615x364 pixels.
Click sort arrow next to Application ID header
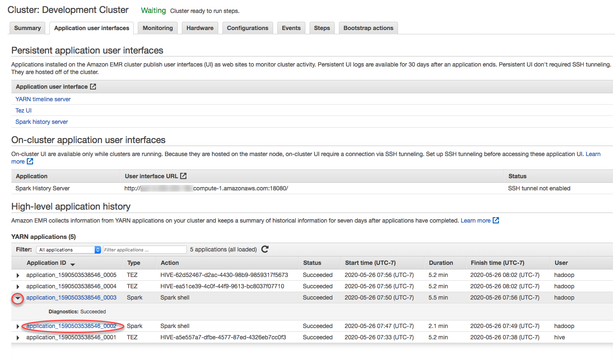(x=72, y=264)
